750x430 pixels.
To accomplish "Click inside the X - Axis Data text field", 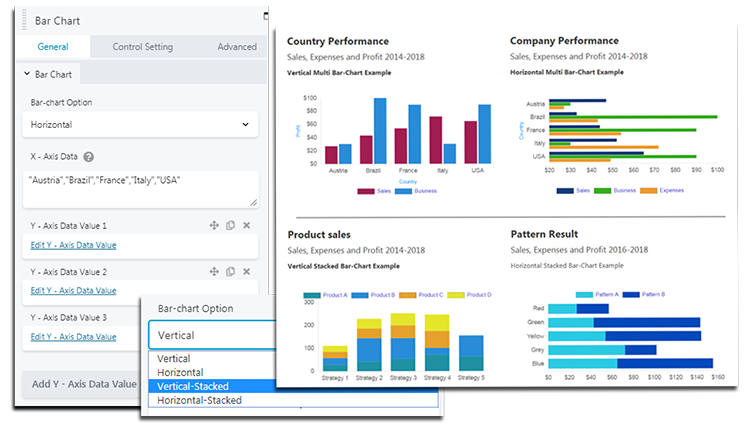I will pos(139,188).
